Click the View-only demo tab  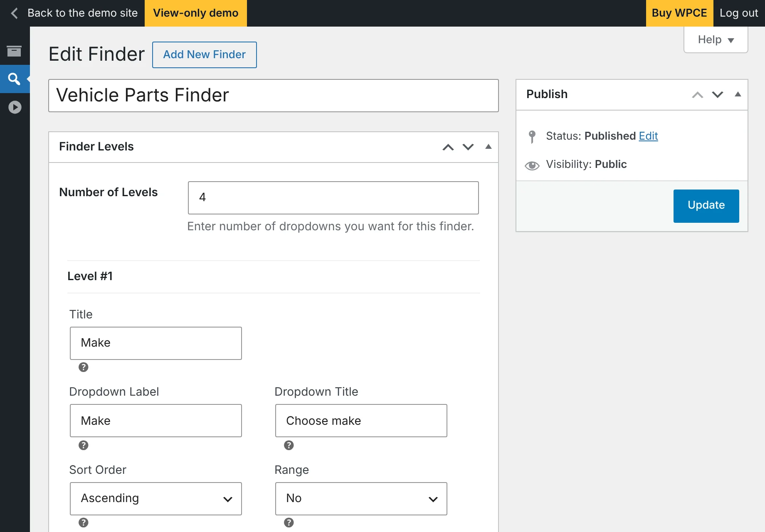click(196, 13)
